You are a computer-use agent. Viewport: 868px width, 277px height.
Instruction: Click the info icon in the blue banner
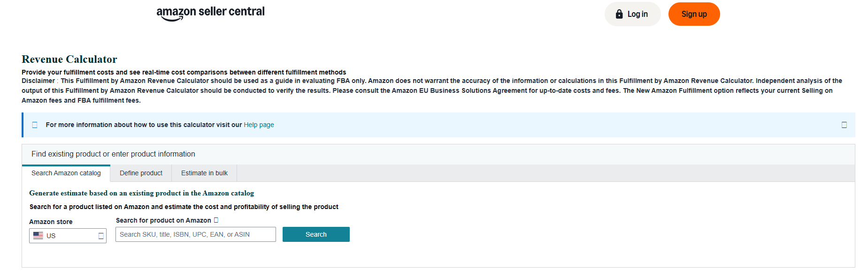click(x=35, y=125)
